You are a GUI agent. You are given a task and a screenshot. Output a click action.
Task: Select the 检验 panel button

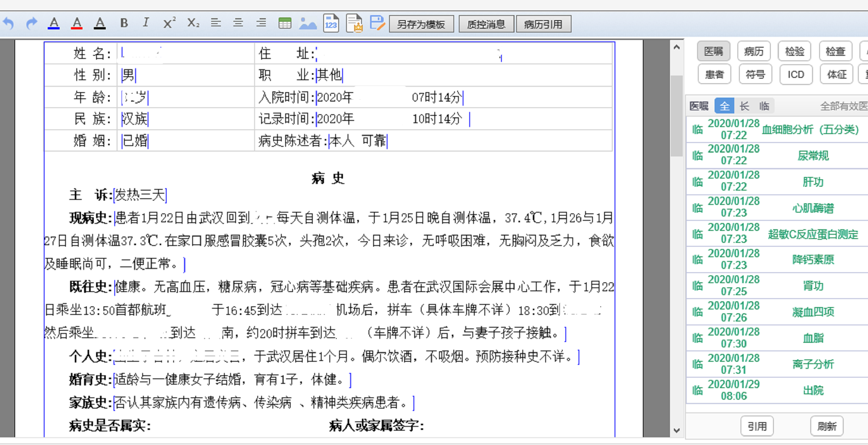click(x=794, y=51)
